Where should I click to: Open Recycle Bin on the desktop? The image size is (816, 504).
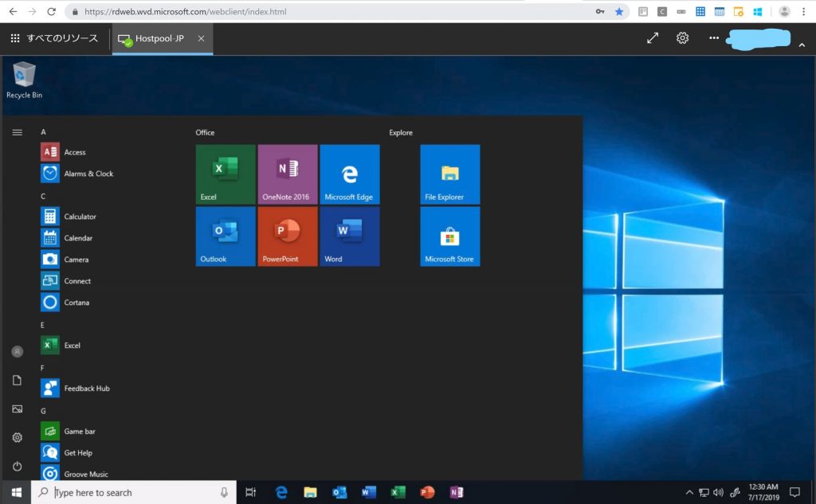tap(24, 80)
